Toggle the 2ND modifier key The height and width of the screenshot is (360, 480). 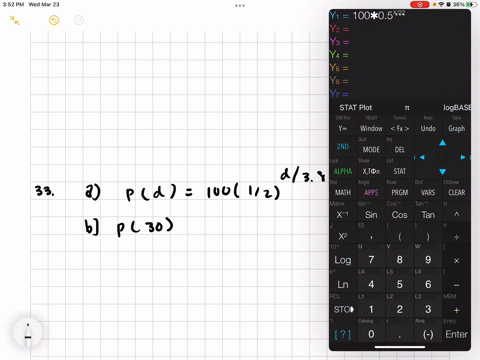343,146
